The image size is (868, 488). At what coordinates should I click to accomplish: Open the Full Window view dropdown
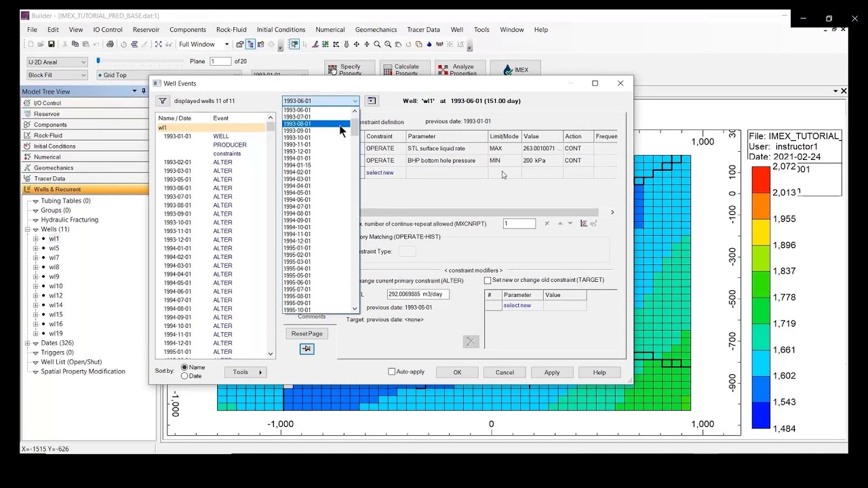click(x=226, y=45)
